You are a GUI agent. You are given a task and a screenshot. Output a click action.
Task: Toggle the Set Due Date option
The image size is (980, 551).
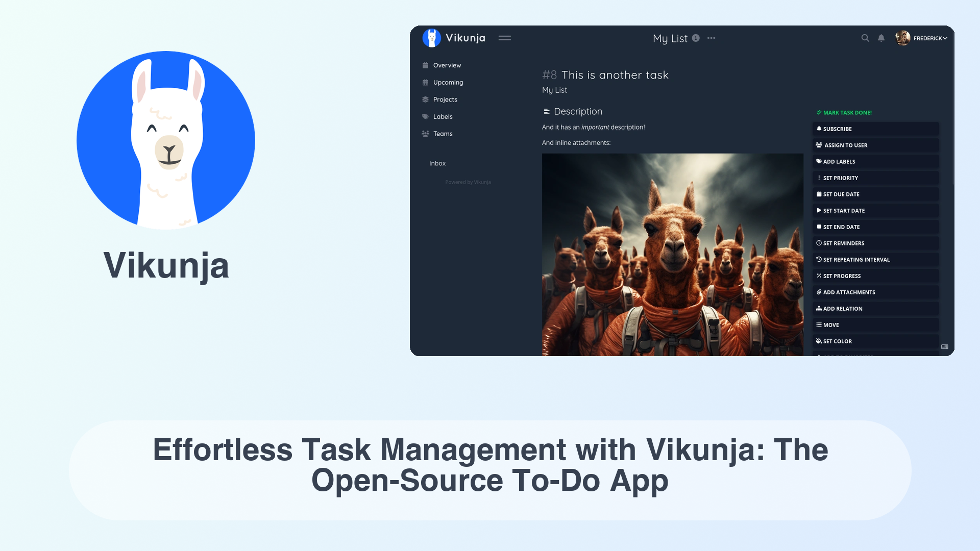pyautogui.click(x=875, y=194)
